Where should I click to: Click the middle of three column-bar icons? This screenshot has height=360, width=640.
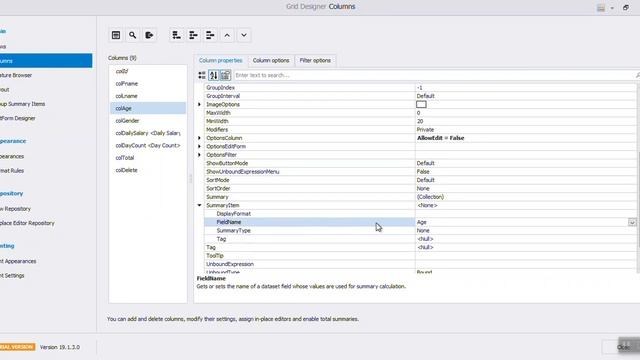pyautogui.click(x=193, y=35)
